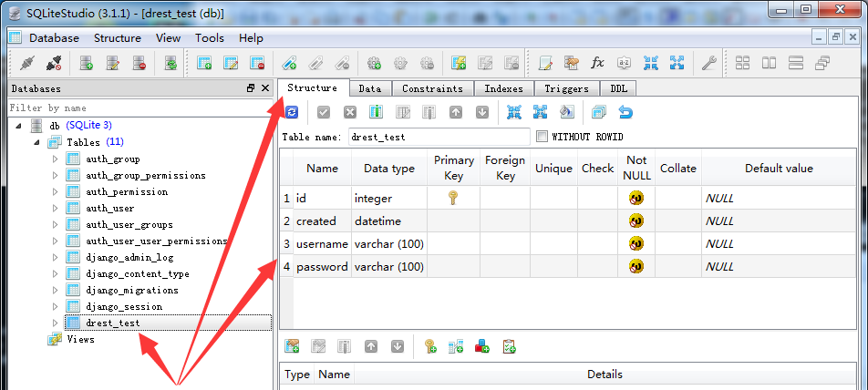Click the password column name cell
The image size is (868, 390).
pos(322,267)
